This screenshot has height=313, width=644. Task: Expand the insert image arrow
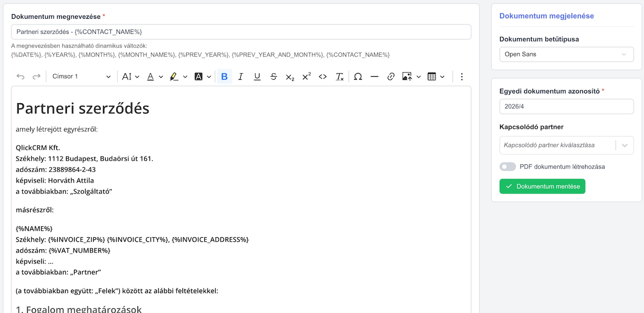coord(418,77)
